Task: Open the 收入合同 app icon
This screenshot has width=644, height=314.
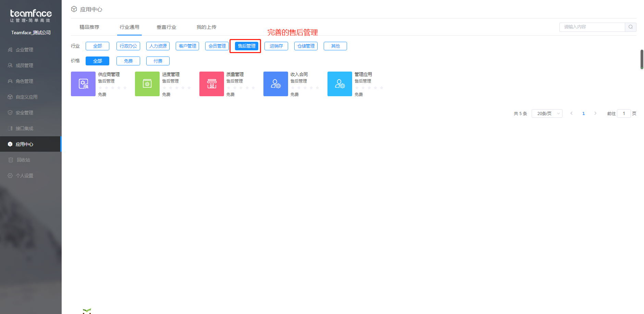Action: click(275, 84)
